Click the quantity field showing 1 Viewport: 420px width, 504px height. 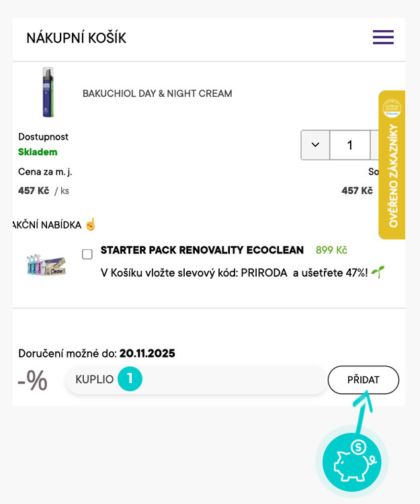(349, 144)
